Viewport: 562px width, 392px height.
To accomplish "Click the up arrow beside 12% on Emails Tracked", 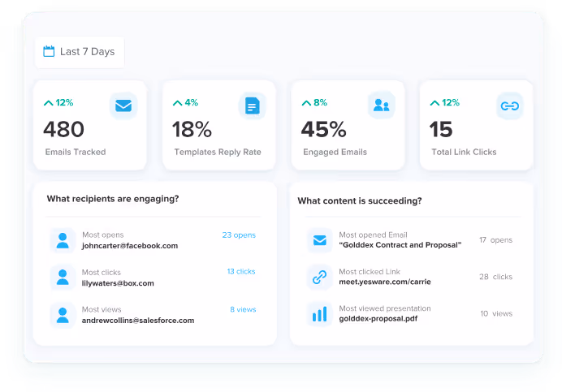I will [49, 103].
